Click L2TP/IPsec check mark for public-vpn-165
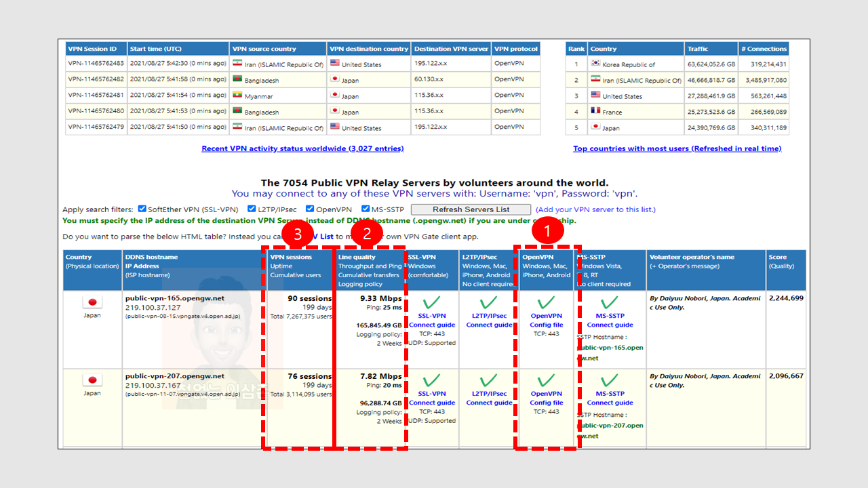The image size is (868, 488). point(489,303)
